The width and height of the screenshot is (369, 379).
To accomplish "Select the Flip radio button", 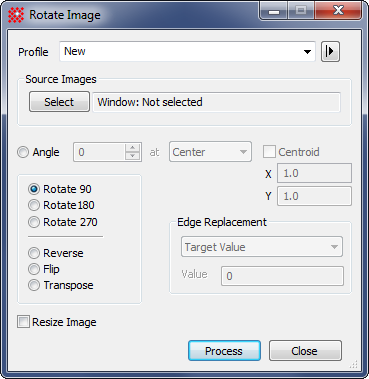I will coord(34,269).
